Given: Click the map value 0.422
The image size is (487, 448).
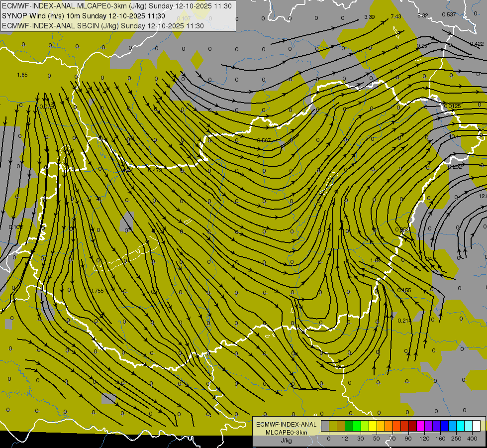Looking at the screenshot, I should [x=477, y=44].
